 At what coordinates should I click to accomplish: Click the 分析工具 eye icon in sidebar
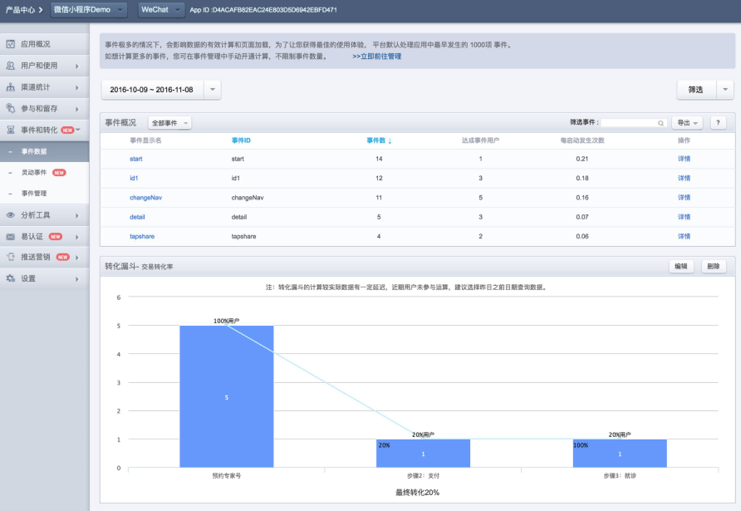point(11,215)
